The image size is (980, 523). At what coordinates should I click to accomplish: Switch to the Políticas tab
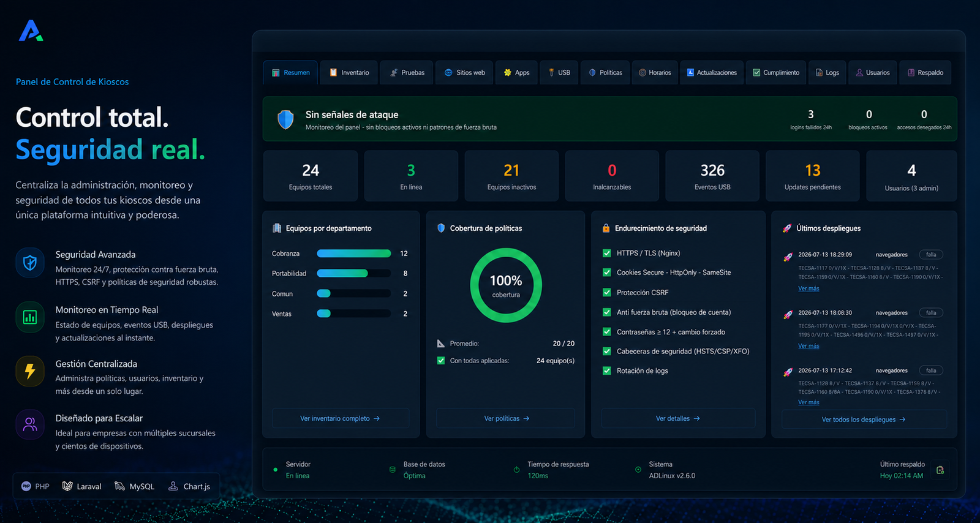pos(605,72)
